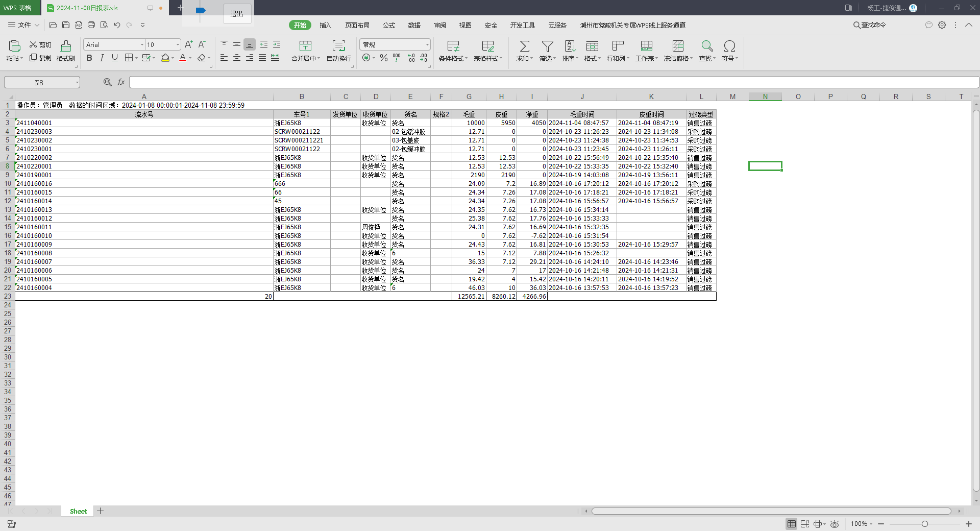
Task: Open print preview icon
Action: (104, 25)
